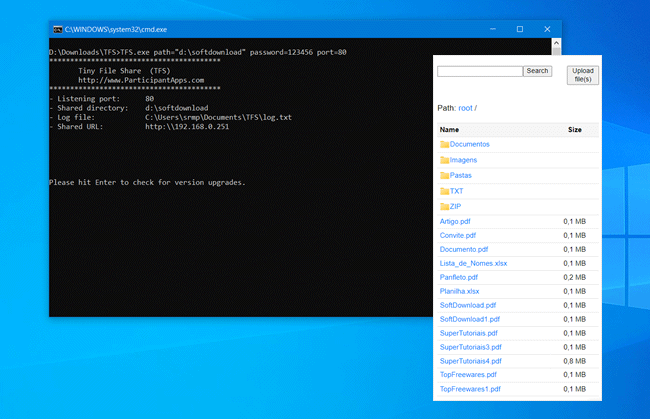Open TopFreewares1.pdf file link

coord(470,389)
